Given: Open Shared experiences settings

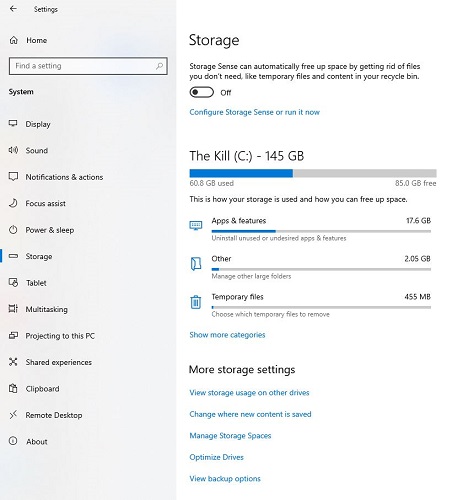Looking at the screenshot, I should point(59,362).
